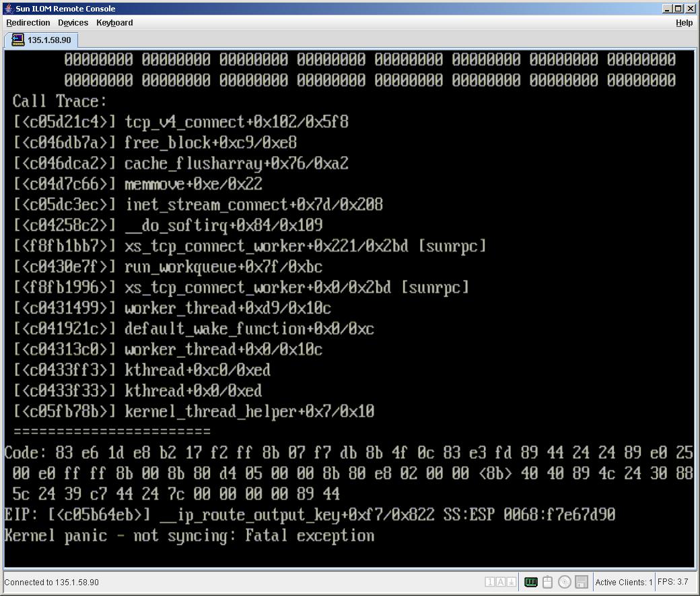Open the Redirection menu
This screenshot has width=700, height=596.
pos(28,23)
